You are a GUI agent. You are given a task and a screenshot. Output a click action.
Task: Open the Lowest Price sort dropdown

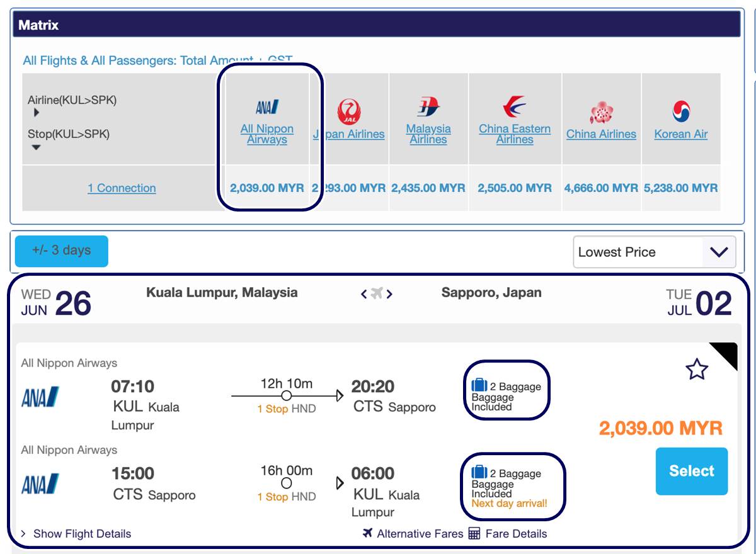click(655, 252)
